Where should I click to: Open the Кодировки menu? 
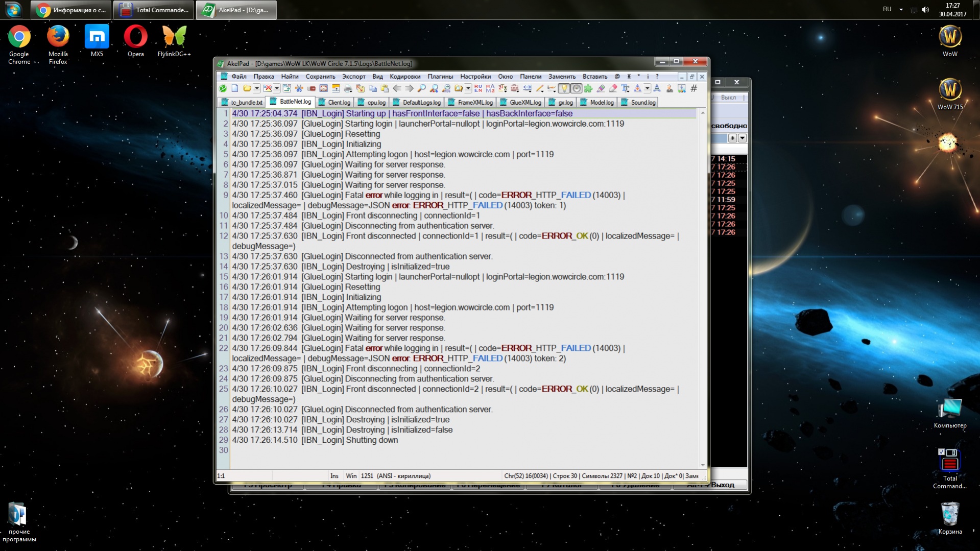click(404, 77)
